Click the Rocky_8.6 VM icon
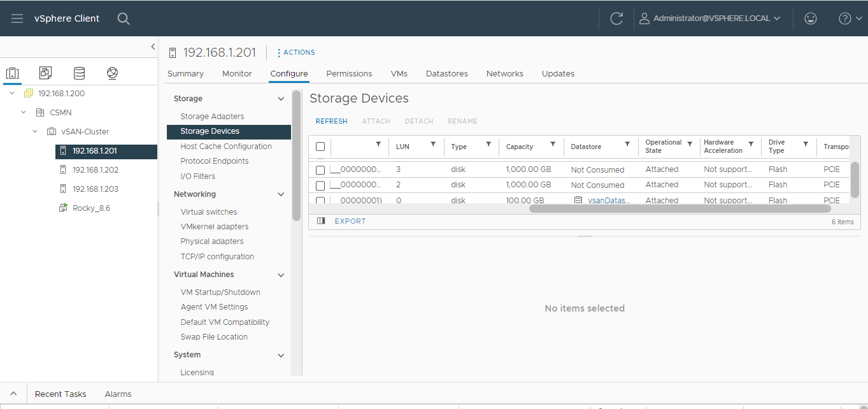 pyautogui.click(x=63, y=208)
